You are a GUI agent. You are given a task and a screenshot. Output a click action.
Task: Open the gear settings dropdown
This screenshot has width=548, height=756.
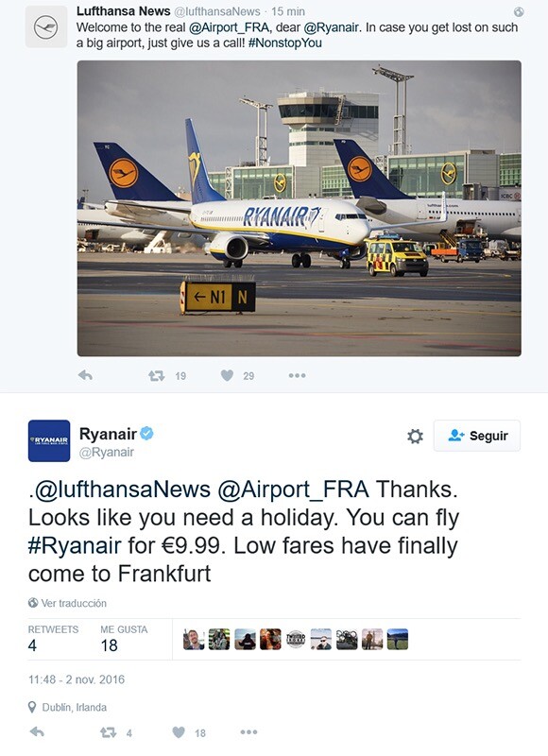point(415,436)
